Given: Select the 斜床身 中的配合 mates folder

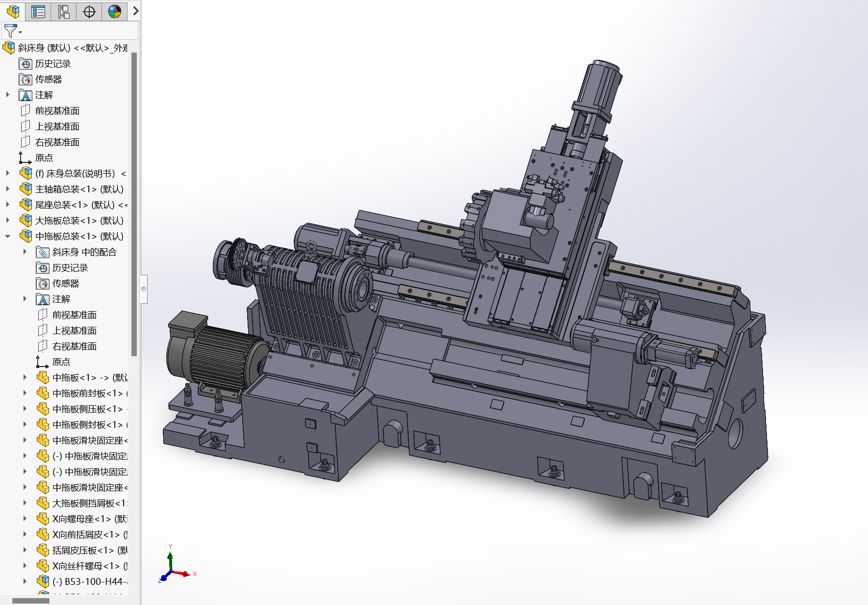Looking at the screenshot, I should point(84,252).
